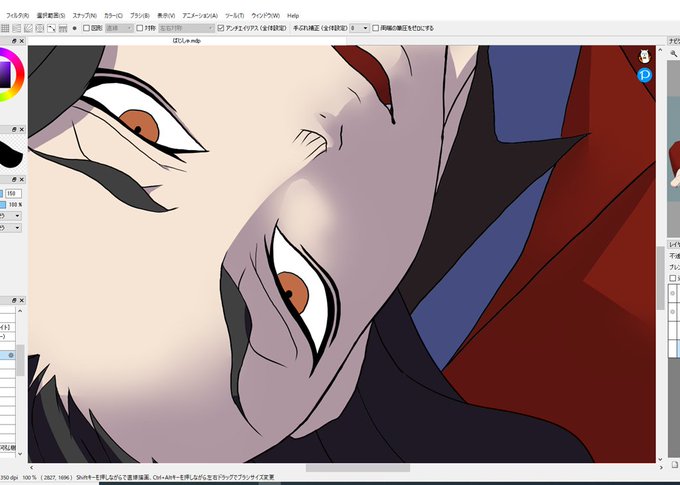Click the 100 % opacity value

[16, 204]
